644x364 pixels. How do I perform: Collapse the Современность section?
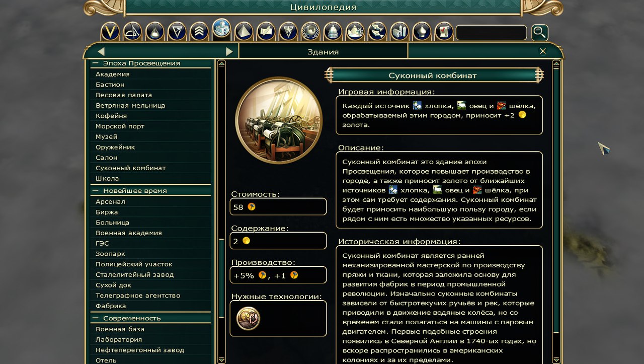click(95, 318)
